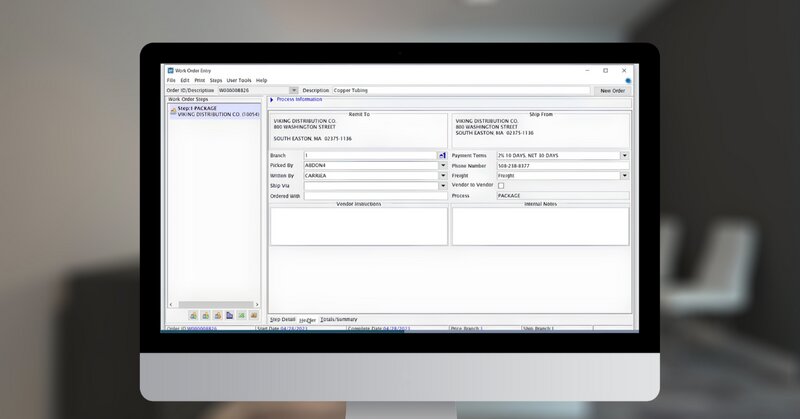
Task: Open the Written By dropdown
Action: coord(443,176)
